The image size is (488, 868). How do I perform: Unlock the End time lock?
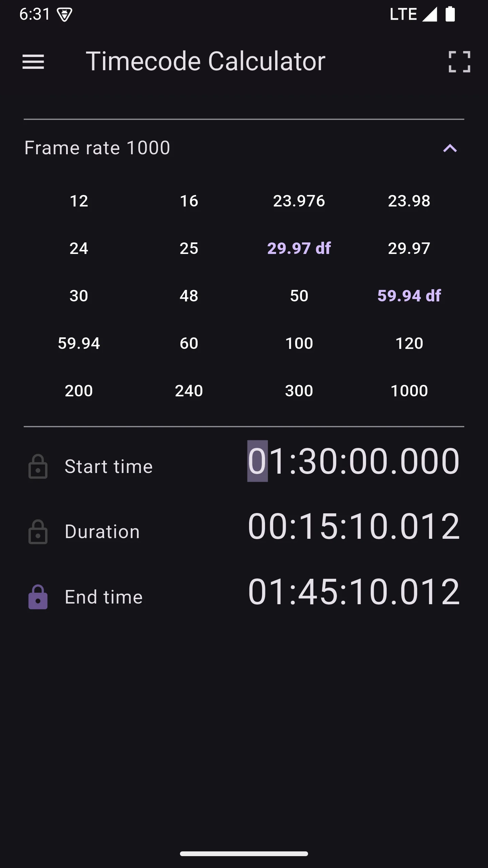[x=38, y=597]
